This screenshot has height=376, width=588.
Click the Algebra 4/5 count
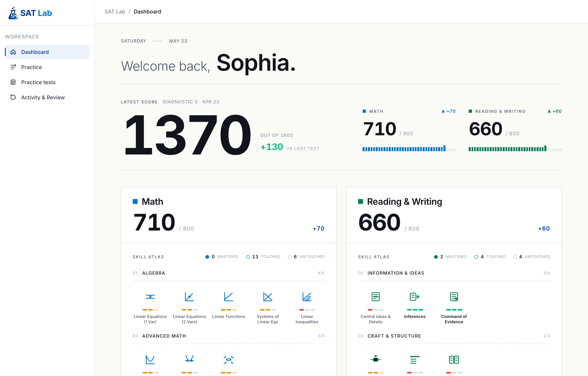(321, 273)
